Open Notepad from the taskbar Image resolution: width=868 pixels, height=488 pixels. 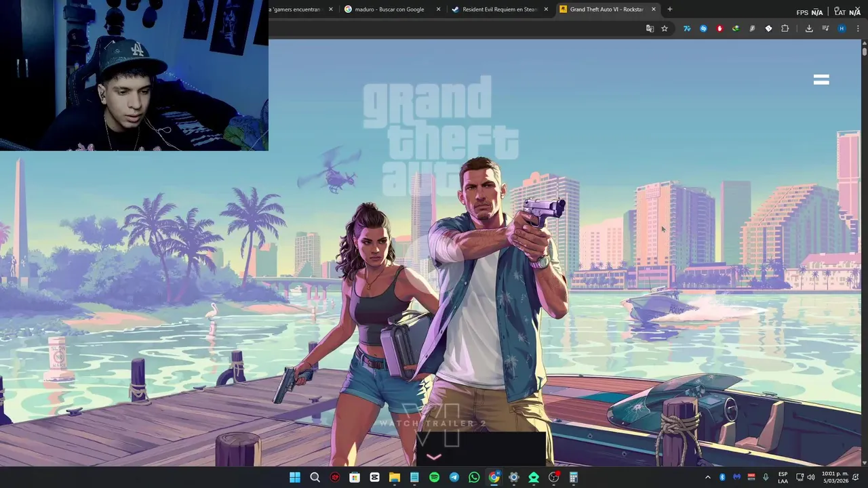click(x=414, y=477)
